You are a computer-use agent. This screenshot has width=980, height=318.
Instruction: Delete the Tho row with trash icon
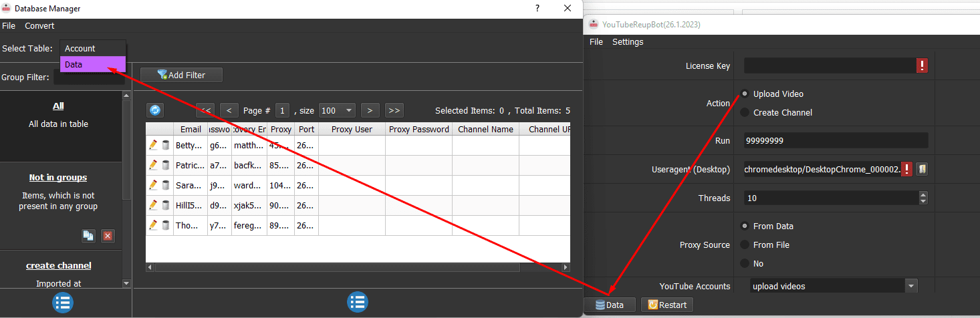click(165, 225)
